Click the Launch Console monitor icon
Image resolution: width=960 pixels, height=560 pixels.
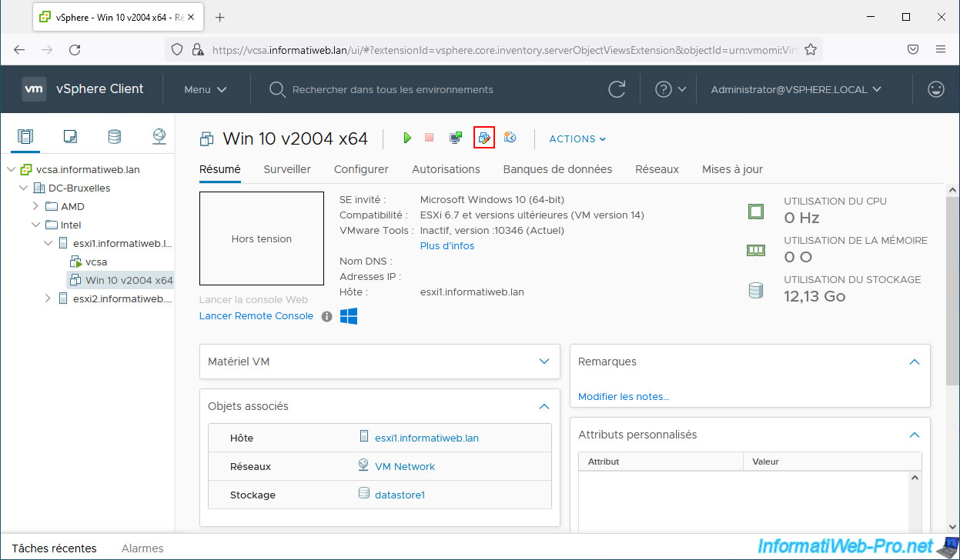[456, 138]
